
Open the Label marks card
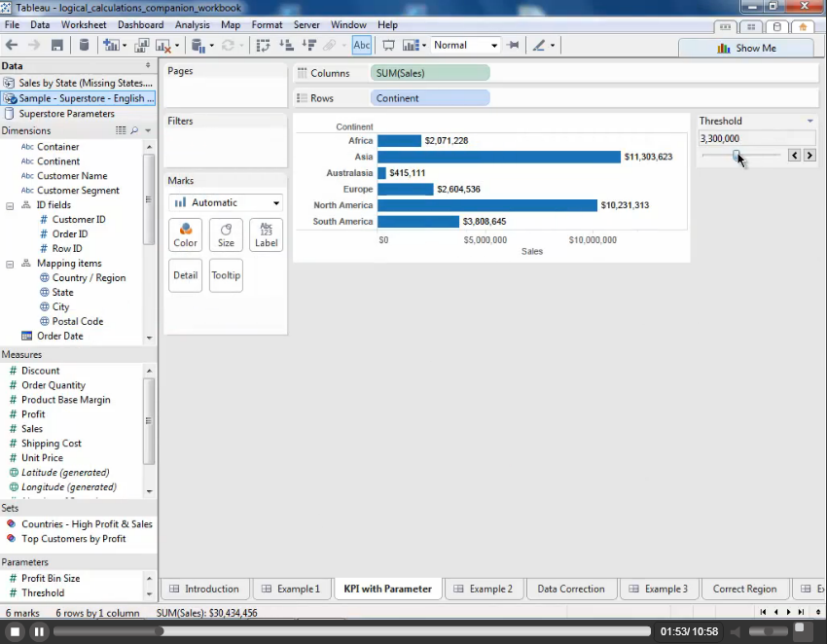[x=266, y=234]
